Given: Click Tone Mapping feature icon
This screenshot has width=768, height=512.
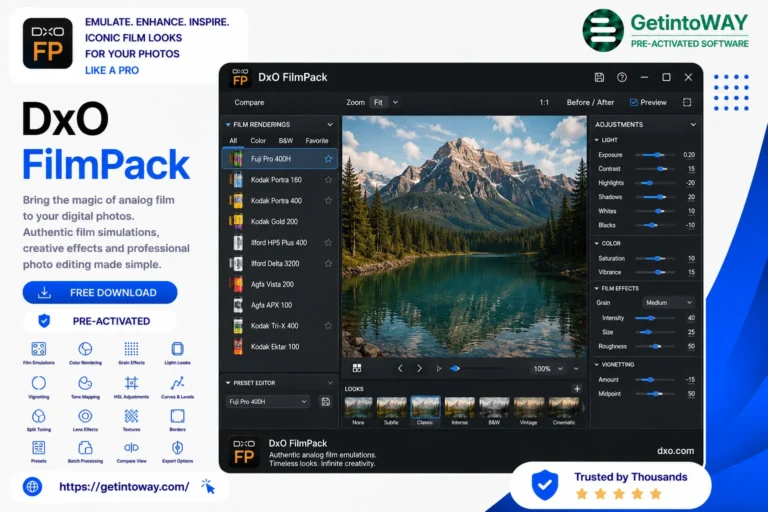Looking at the screenshot, I should pyautogui.click(x=85, y=383).
